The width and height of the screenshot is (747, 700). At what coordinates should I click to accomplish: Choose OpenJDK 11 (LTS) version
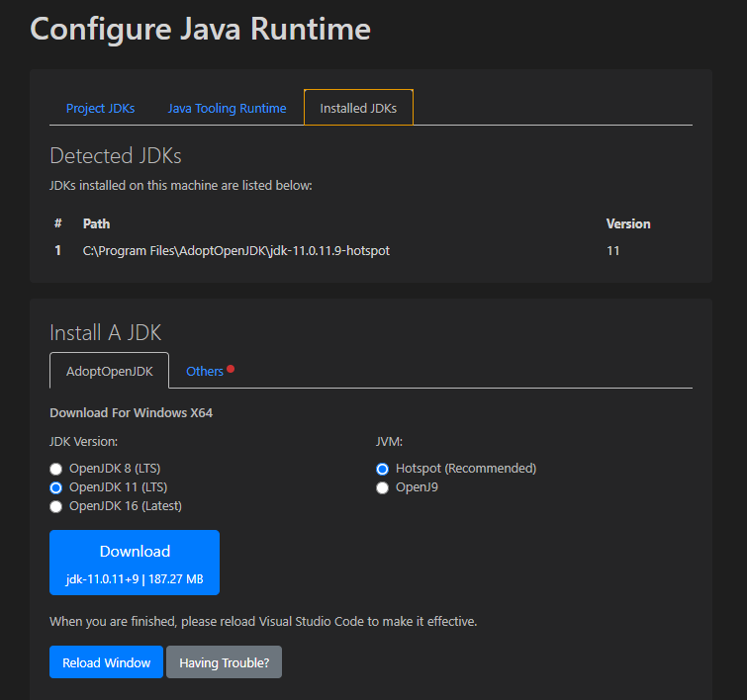pos(55,488)
